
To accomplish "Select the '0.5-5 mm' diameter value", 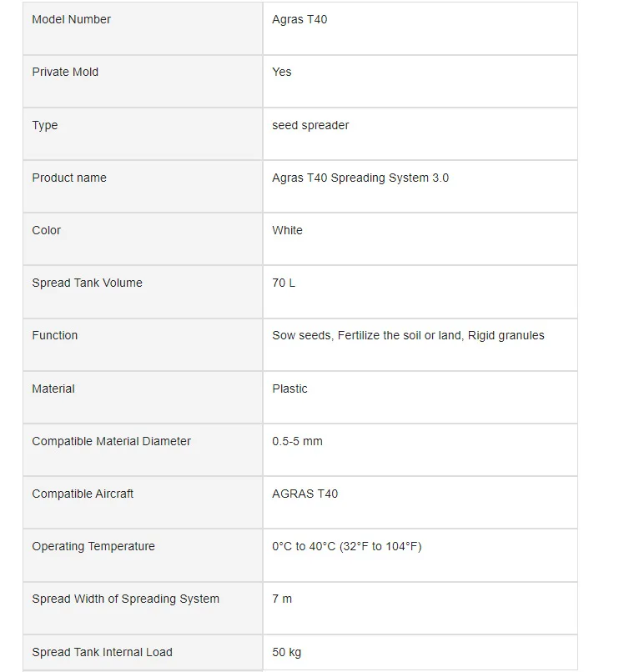I will click(297, 441).
